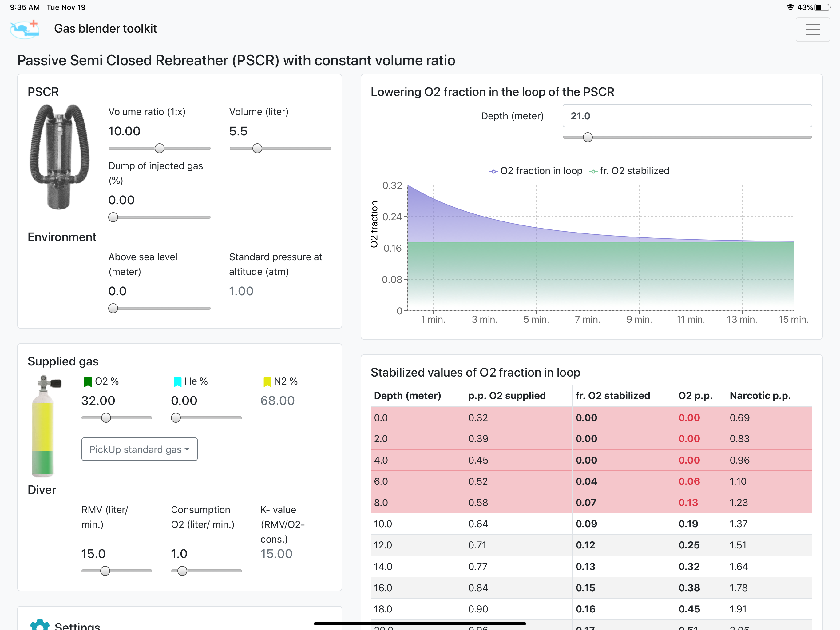The height and width of the screenshot is (630, 840).
Task: Click the Consumption O2 slider handle
Action: tap(182, 571)
